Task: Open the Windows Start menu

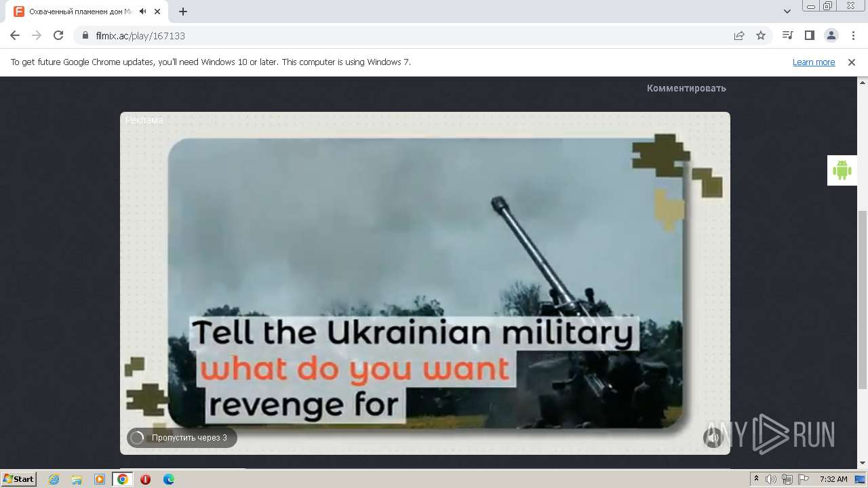Action: coord(19,479)
